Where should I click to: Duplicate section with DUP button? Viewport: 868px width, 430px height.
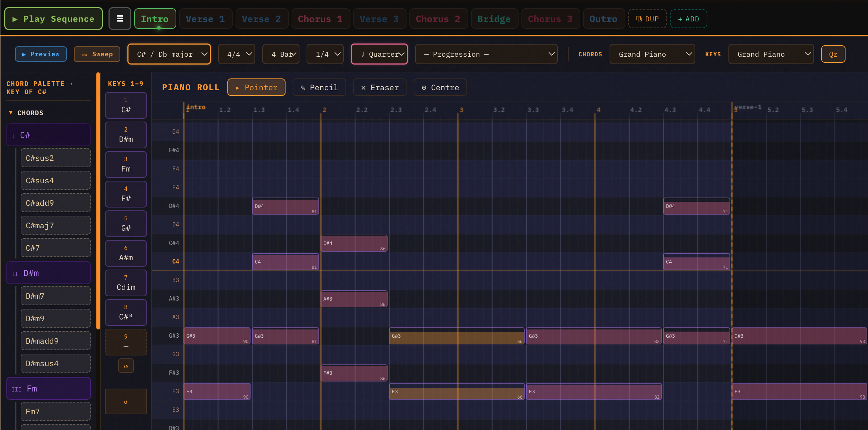pyautogui.click(x=647, y=19)
